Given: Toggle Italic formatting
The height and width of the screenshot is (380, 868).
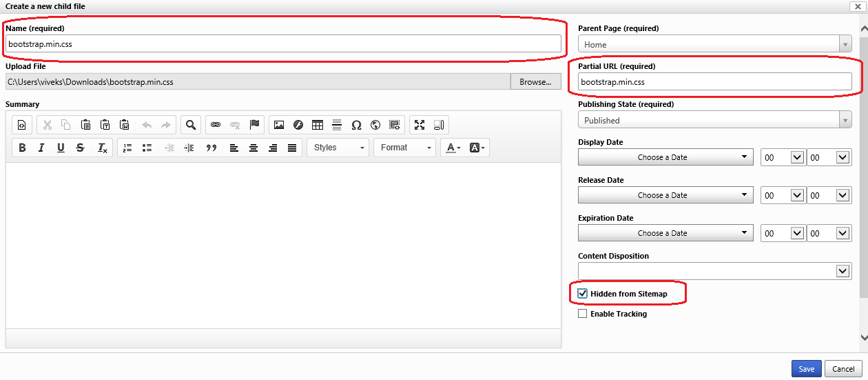Looking at the screenshot, I should click(41, 148).
